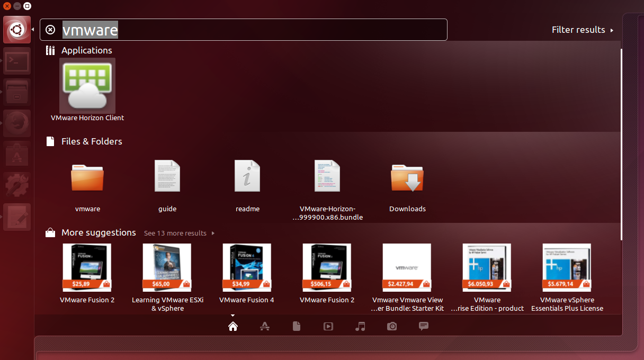The image size is (644, 360).
Task: Switch to the Music lens
Action: pyautogui.click(x=360, y=326)
